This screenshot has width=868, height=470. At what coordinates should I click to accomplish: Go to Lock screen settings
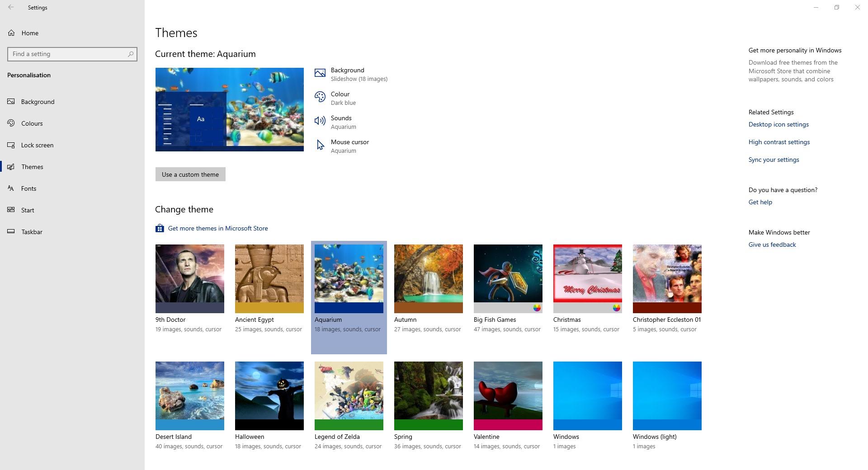click(72, 145)
